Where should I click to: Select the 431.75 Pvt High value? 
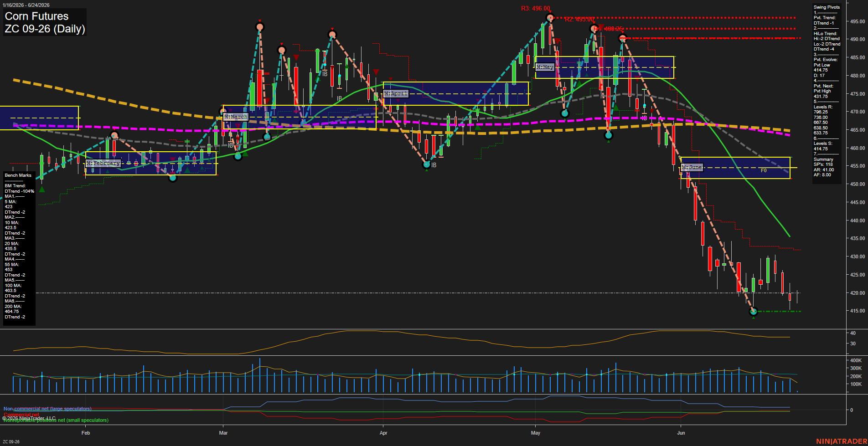tap(821, 96)
